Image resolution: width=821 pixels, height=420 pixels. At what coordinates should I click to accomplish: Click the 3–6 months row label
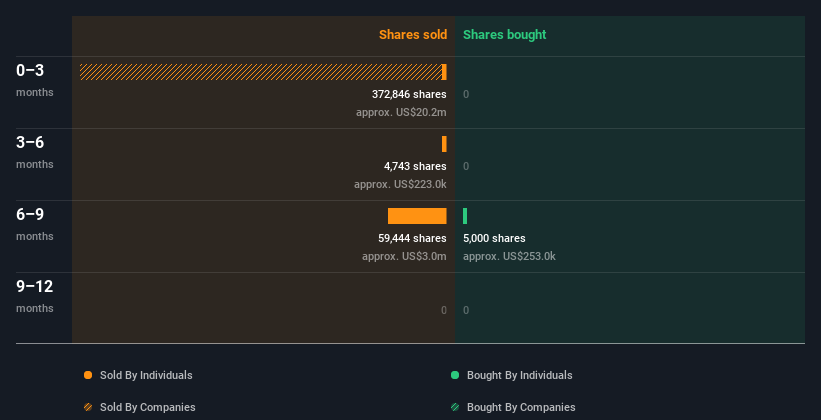(35, 152)
